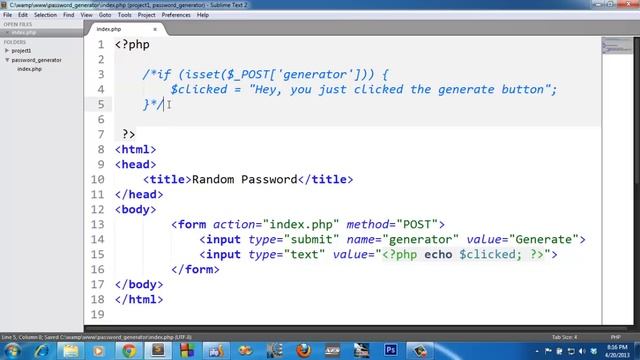Change Tab Size in status bar
The height and width of the screenshot is (360, 640).
(x=564, y=337)
